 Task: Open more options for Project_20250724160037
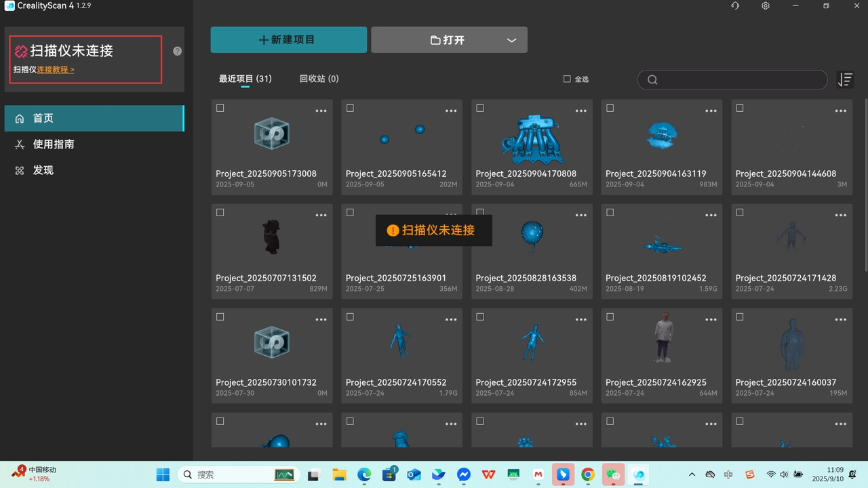(840, 319)
